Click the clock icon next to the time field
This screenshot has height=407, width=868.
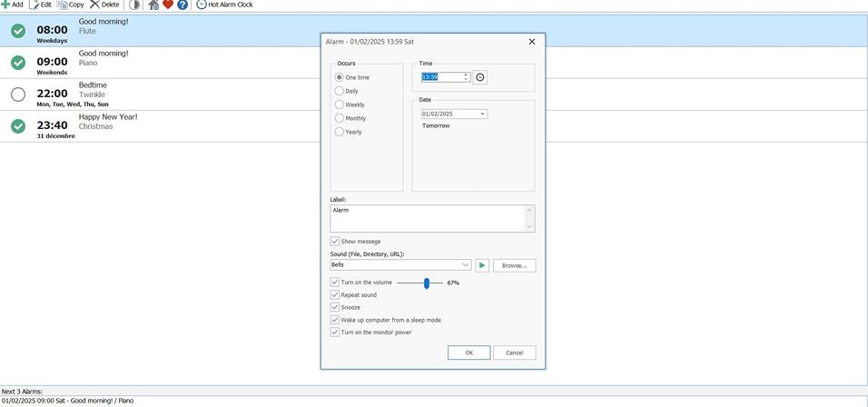480,77
